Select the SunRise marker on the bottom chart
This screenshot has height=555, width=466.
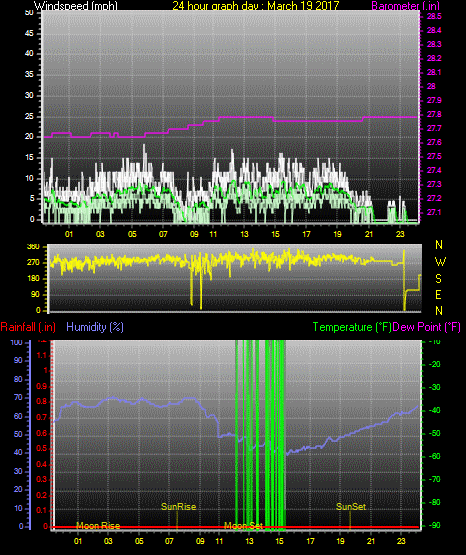[178, 507]
